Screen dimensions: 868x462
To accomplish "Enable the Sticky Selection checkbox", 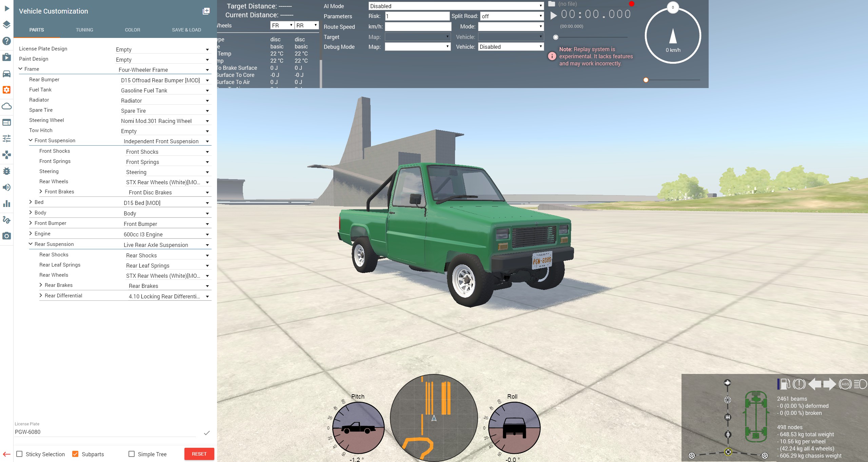I will pos(20,454).
